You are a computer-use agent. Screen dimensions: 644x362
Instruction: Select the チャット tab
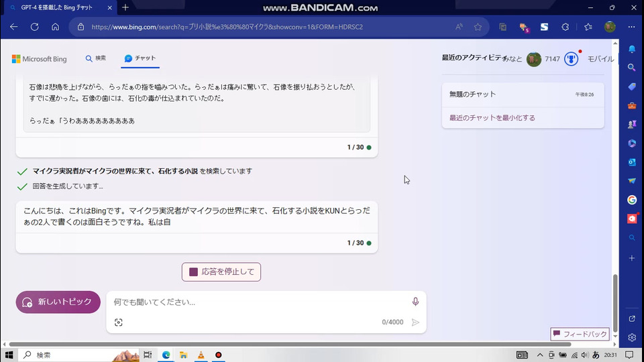(140, 58)
